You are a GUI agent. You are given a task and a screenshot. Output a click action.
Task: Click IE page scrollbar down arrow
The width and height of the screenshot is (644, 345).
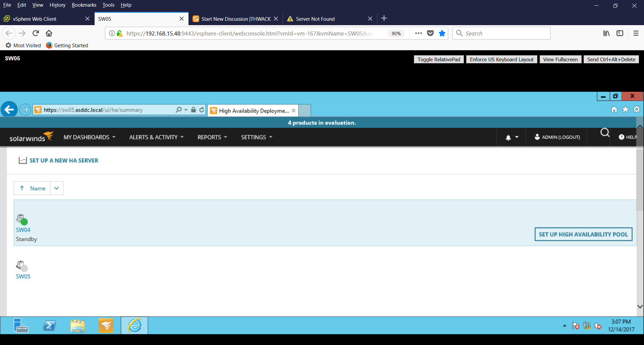[x=640, y=306]
